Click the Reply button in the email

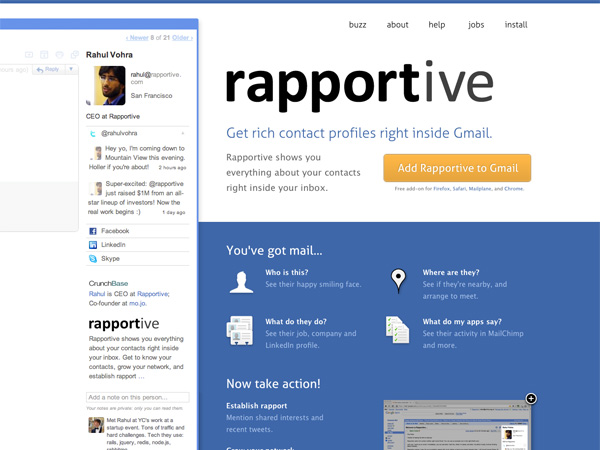[47, 70]
